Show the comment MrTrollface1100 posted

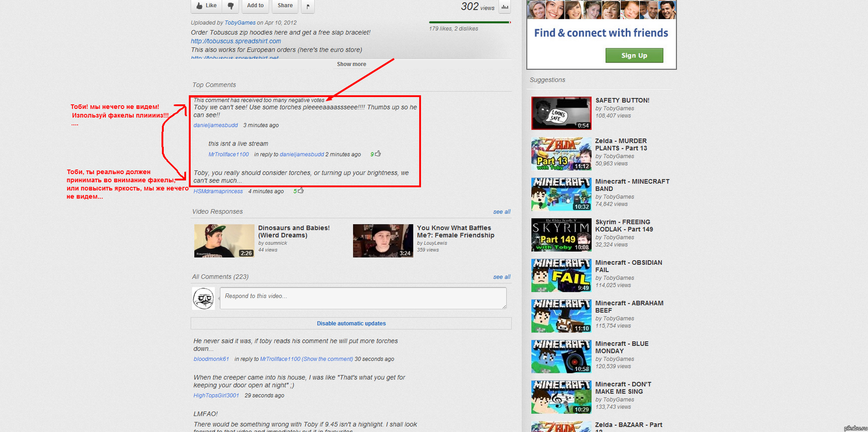(x=328, y=359)
